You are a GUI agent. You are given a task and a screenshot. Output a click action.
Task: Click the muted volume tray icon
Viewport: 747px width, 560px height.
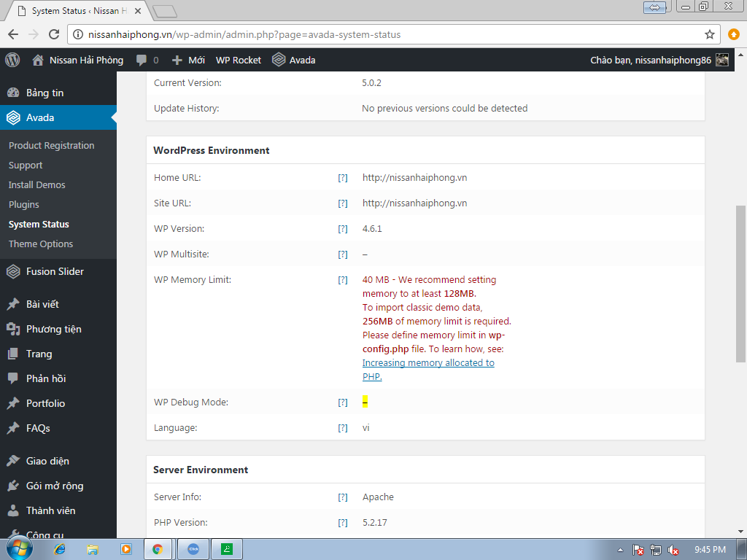coord(673,550)
